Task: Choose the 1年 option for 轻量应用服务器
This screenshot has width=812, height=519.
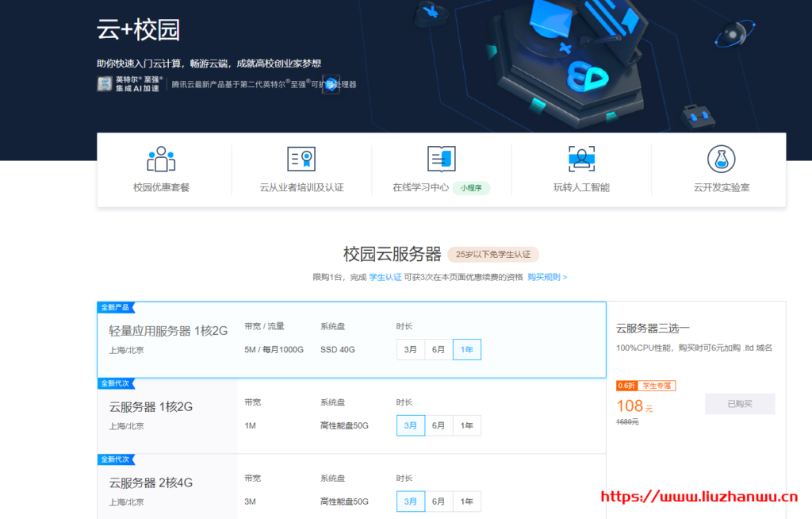Action: click(x=467, y=349)
